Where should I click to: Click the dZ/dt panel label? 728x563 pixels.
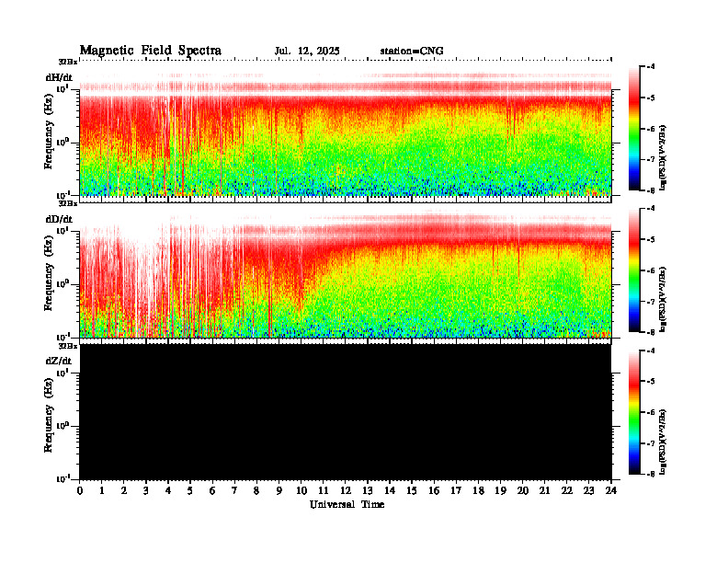pyautogui.click(x=59, y=361)
